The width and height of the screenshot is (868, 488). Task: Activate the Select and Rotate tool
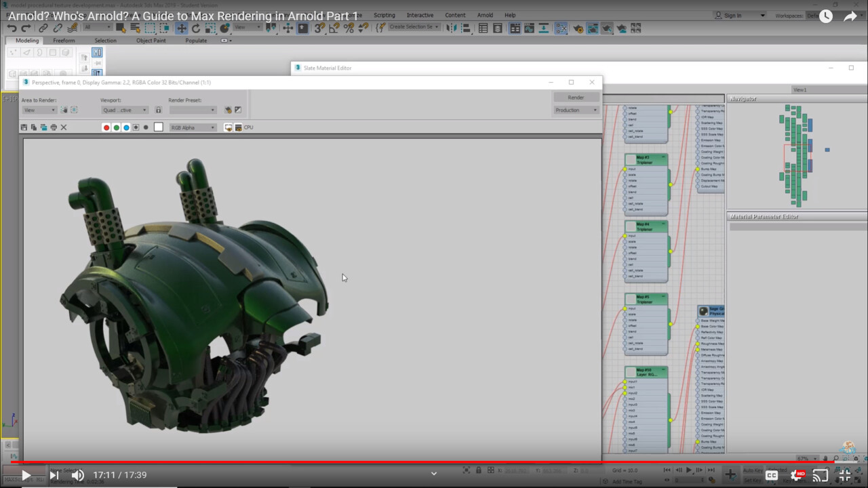196,28
